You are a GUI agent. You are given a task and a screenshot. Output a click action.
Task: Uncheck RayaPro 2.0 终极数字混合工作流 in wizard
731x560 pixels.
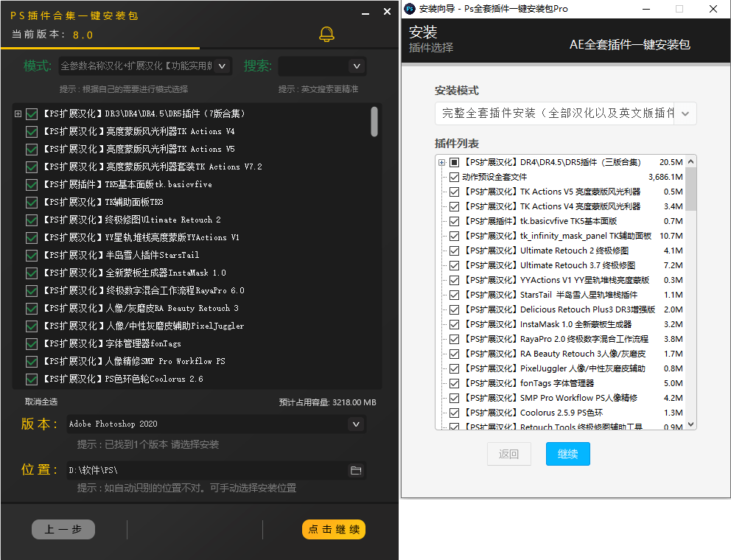click(x=455, y=338)
